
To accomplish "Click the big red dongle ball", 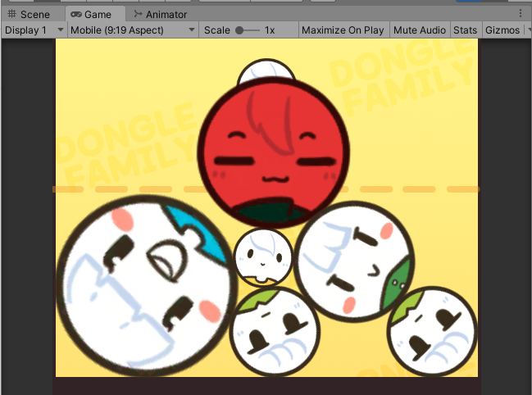I will [x=273, y=152].
